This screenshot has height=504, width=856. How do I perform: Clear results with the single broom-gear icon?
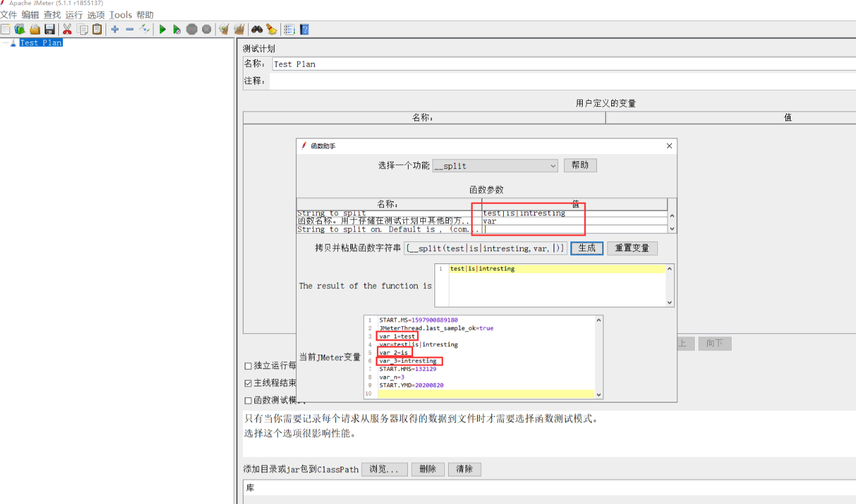pyautogui.click(x=224, y=29)
